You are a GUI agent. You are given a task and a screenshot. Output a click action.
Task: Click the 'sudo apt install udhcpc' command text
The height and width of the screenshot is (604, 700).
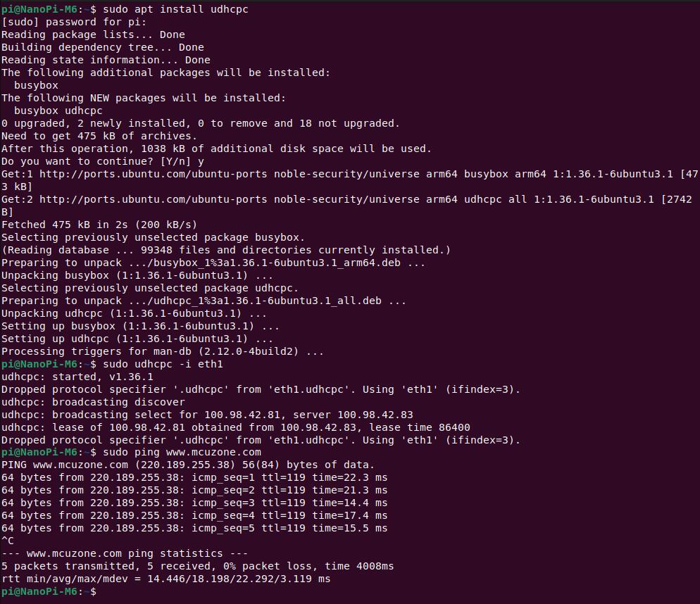[175, 9]
